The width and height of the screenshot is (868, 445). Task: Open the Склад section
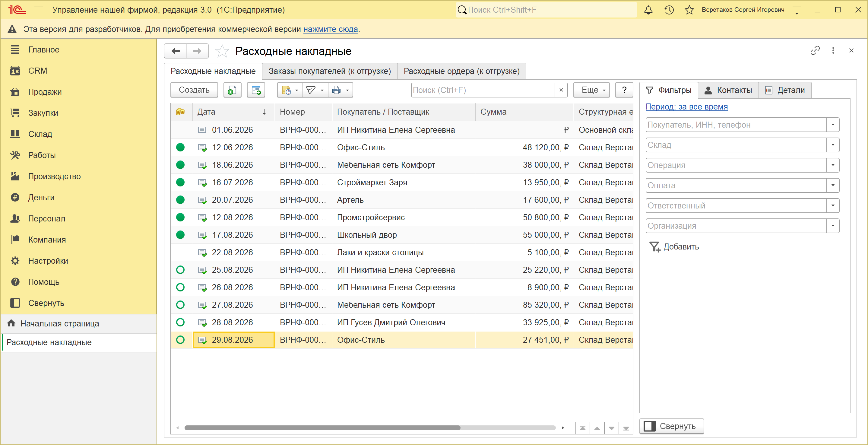click(40, 134)
